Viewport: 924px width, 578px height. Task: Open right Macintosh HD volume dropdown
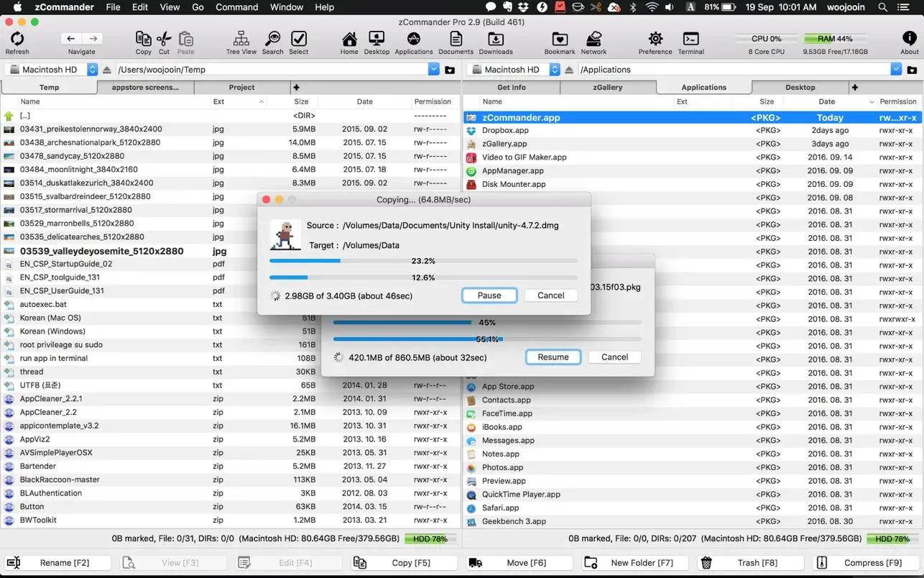click(x=555, y=70)
